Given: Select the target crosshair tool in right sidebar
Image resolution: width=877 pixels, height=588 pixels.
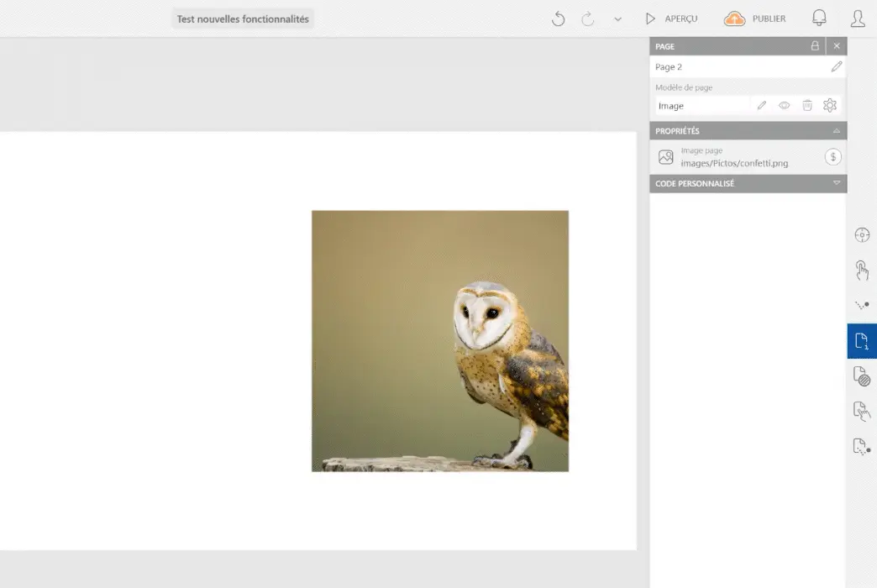Looking at the screenshot, I should (861, 235).
